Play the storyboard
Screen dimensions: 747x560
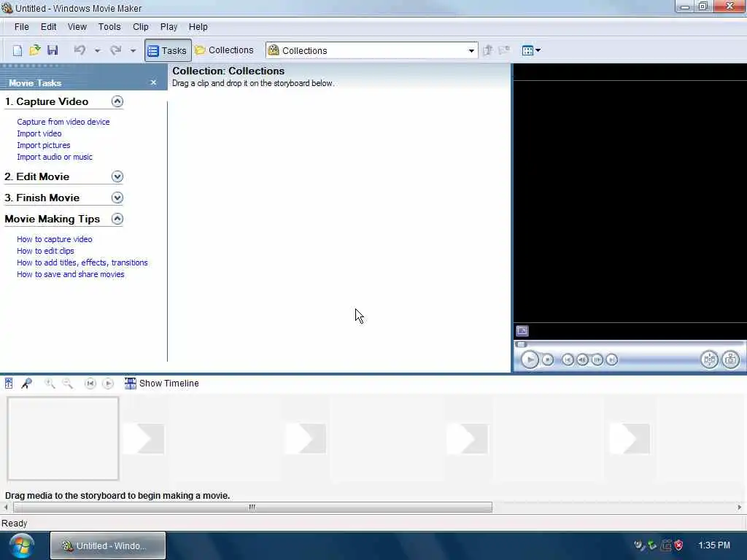pyautogui.click(x=108, y=384)
